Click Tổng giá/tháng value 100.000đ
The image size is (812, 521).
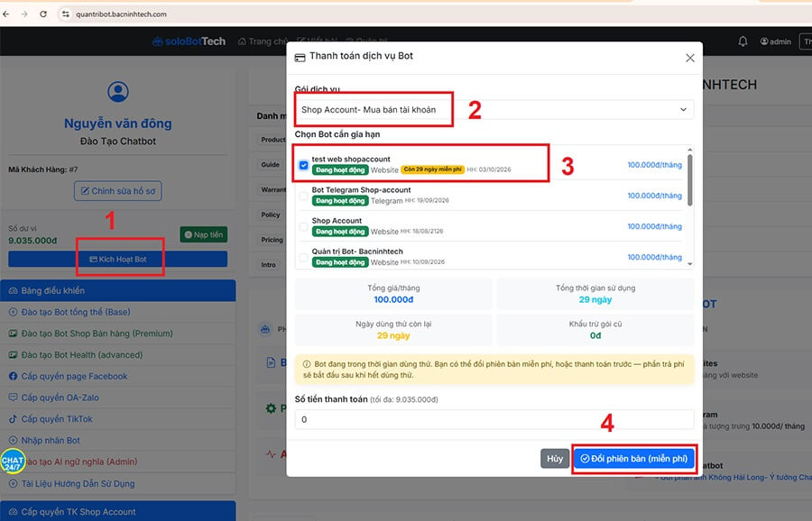click(x=393, y=299)
